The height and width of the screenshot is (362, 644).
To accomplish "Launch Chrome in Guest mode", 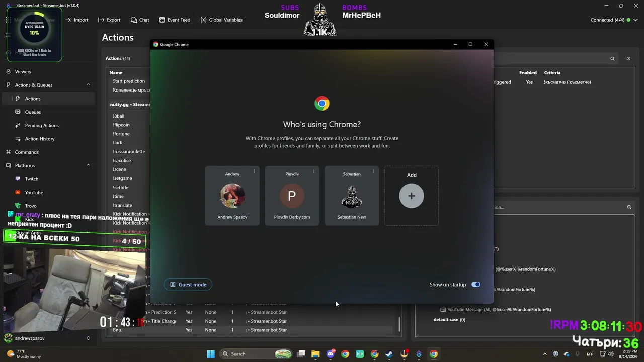I will 188,285.
